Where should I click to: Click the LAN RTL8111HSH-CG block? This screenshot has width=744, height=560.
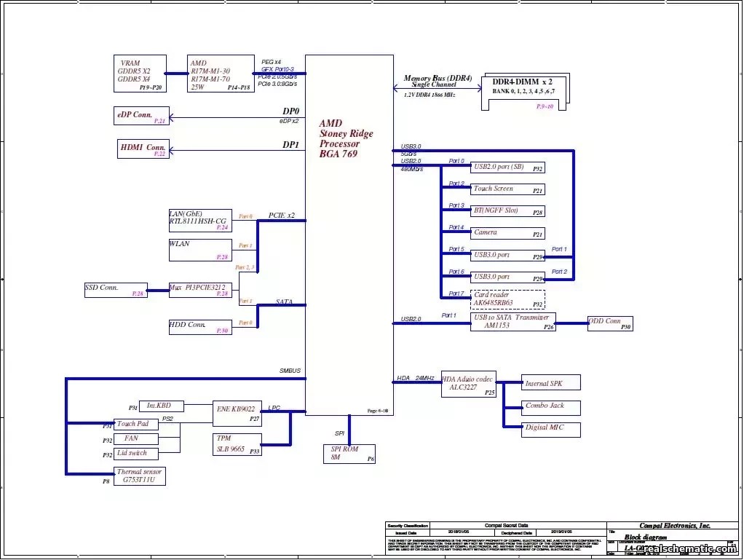(199, 218)
